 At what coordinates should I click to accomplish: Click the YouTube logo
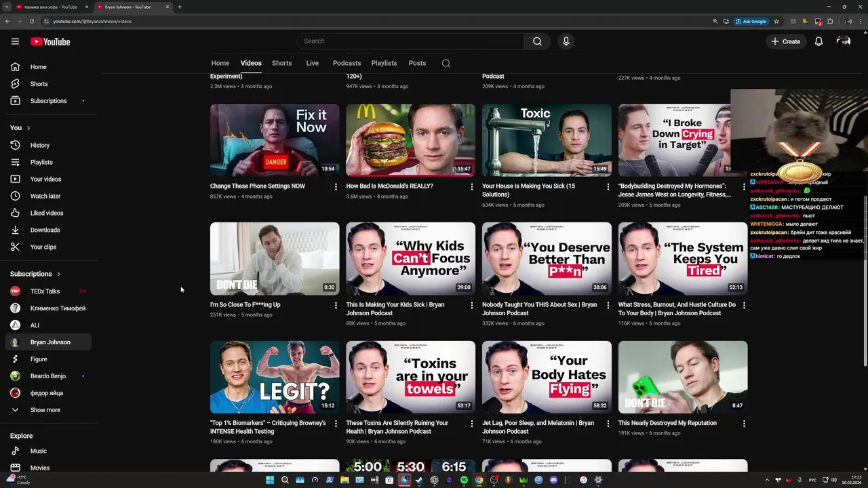[50, 41]
